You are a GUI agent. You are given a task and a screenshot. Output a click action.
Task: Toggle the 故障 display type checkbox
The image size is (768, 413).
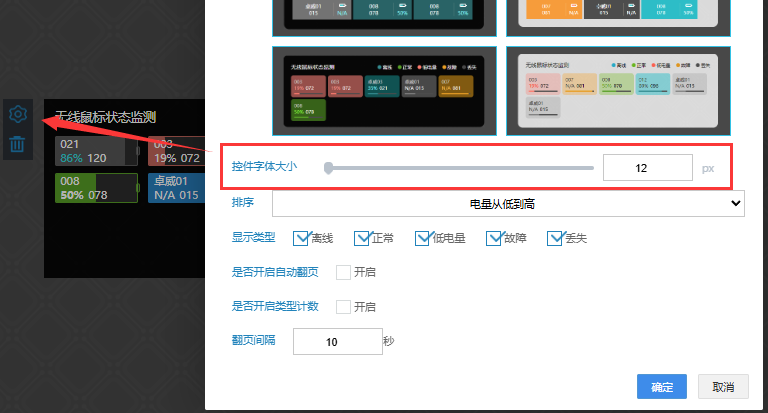[x=494, y=238]
